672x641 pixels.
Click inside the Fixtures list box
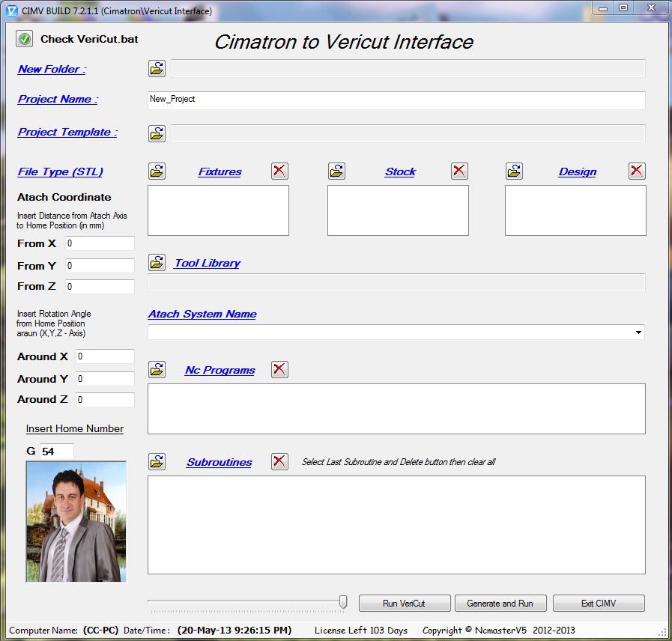tap(218, 210)
